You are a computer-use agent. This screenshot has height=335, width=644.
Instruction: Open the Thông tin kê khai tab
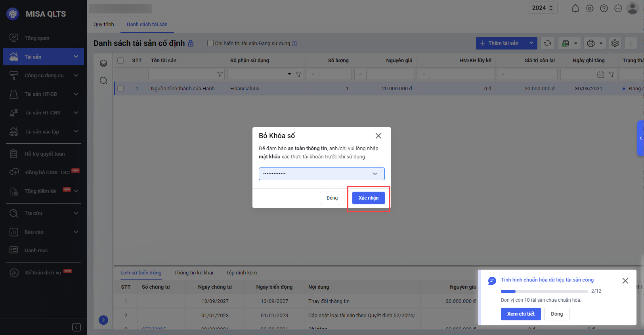pos(193,272)
